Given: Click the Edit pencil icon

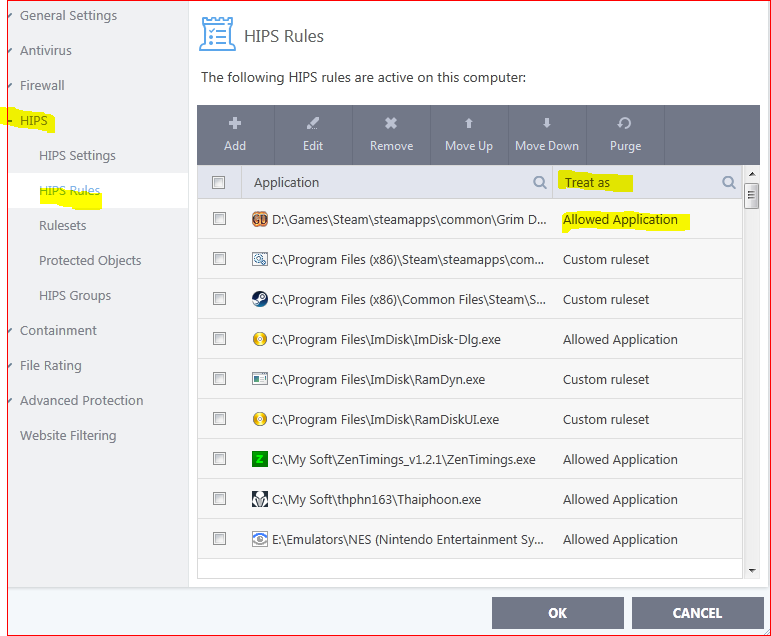Looking at the screenshot, I should (313, 124).
